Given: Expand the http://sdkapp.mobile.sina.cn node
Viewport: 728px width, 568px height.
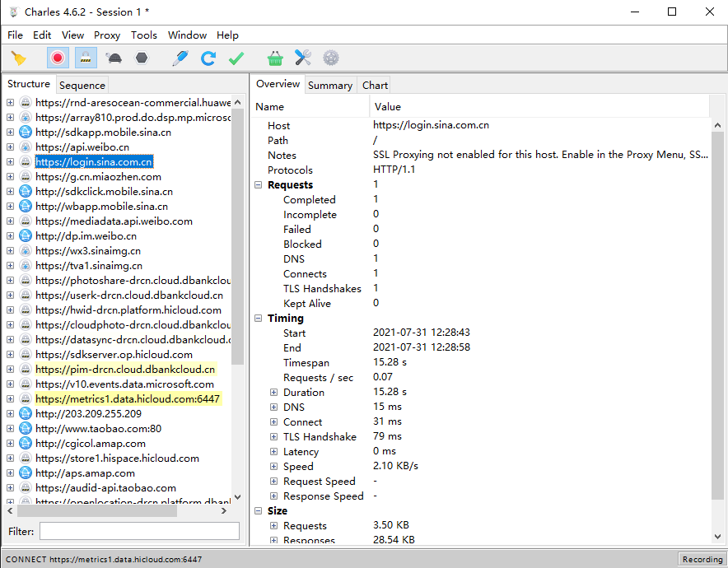Looking at the screenshot, I should [10, 133].
